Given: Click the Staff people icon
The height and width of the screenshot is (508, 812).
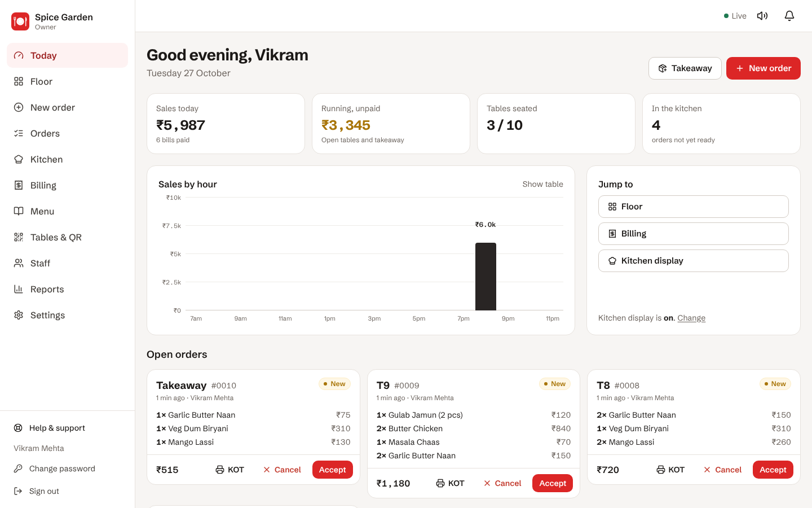Looking at the screenshot, I should 19,263.
